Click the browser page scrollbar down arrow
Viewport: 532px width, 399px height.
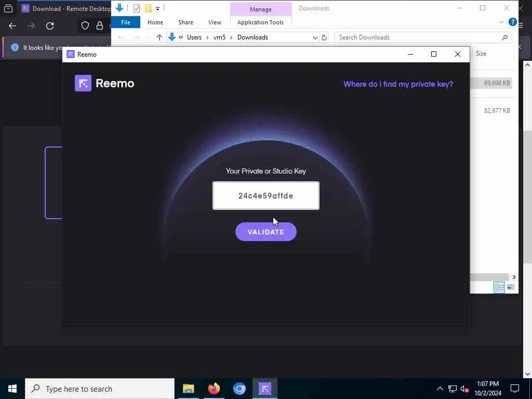(x=527, y=374)
